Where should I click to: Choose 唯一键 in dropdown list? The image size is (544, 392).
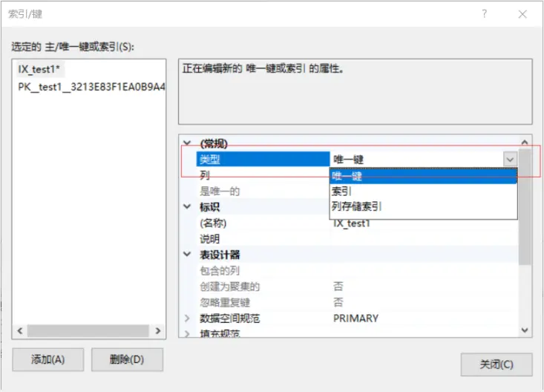(423, 176)
